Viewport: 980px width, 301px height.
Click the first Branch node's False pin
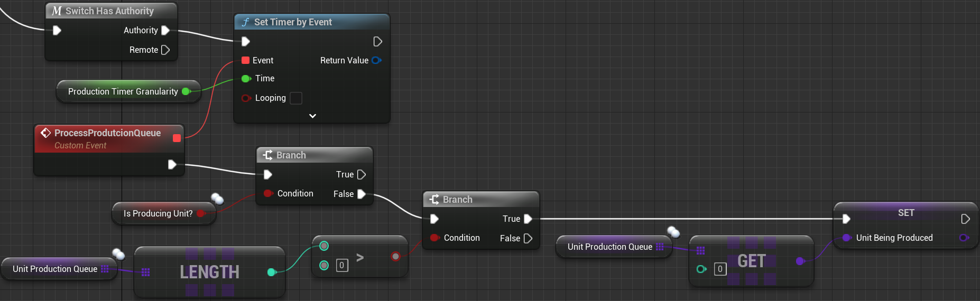tap(362, 194)
